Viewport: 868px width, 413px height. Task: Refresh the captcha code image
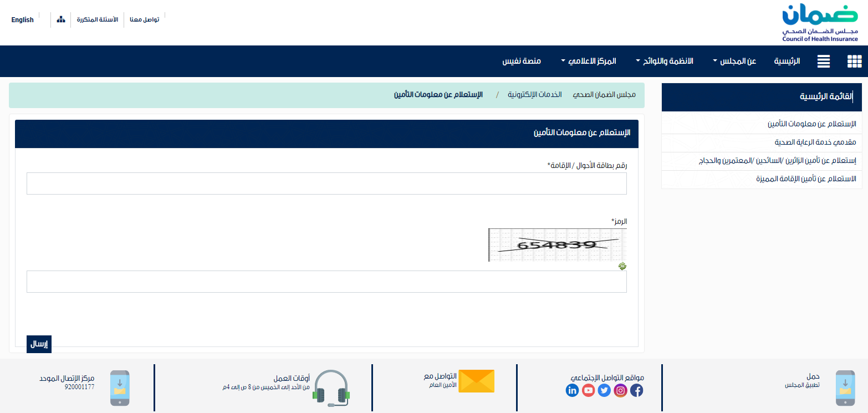[x=622, y=266]
